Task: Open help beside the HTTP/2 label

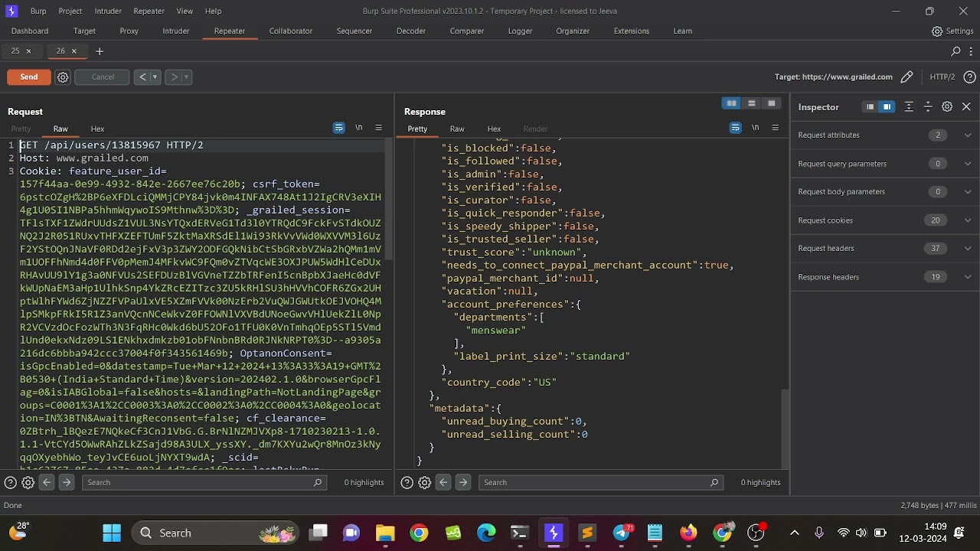Action: 969,77
